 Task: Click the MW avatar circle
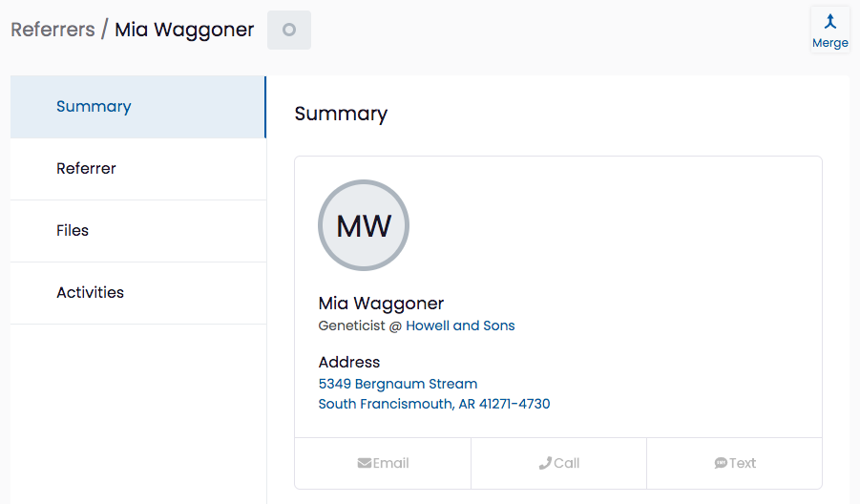[x=364, y=225]
